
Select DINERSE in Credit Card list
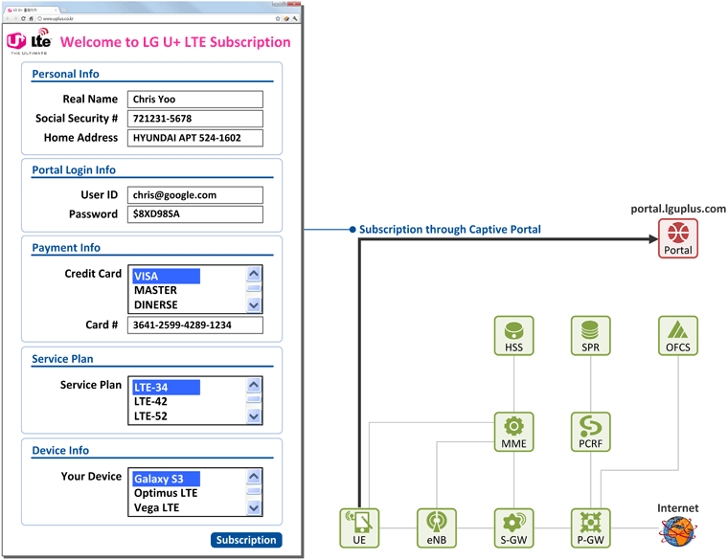coord(156,304)
